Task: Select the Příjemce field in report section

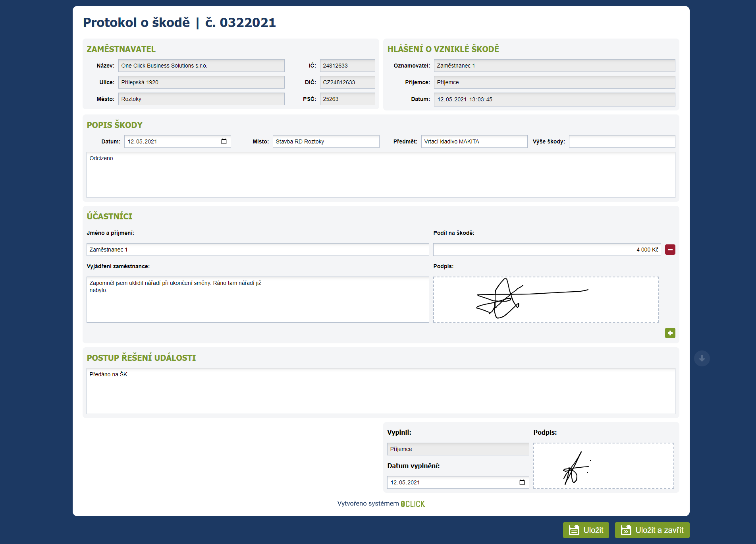Action: pos(554,82)
